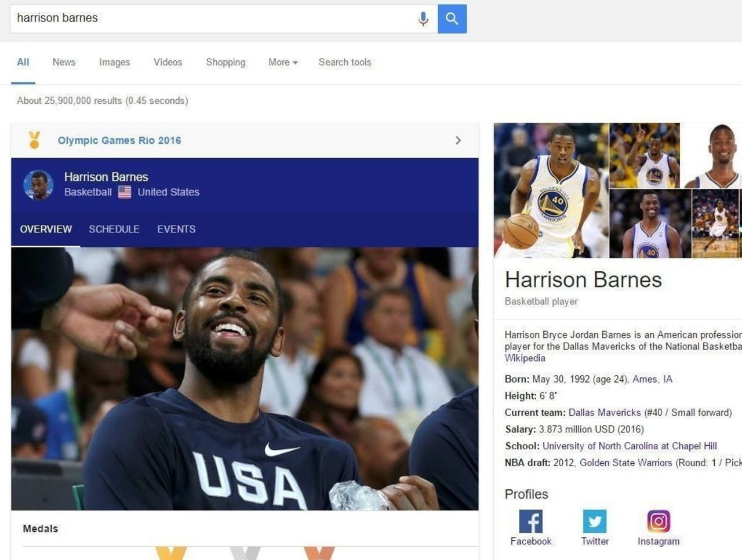742x560 pixels.
Task: Click the gold medal Olympic icon
Action: [x=34, y=140]
